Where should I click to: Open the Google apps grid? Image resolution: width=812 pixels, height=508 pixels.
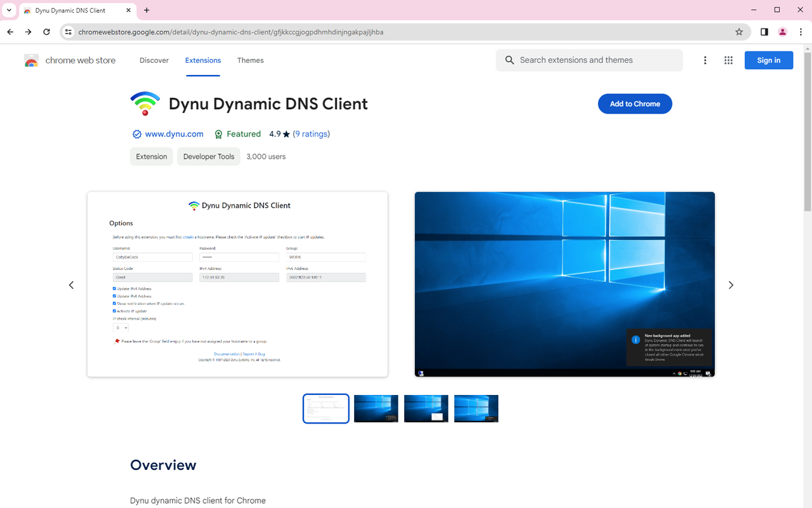coord(728,60)
